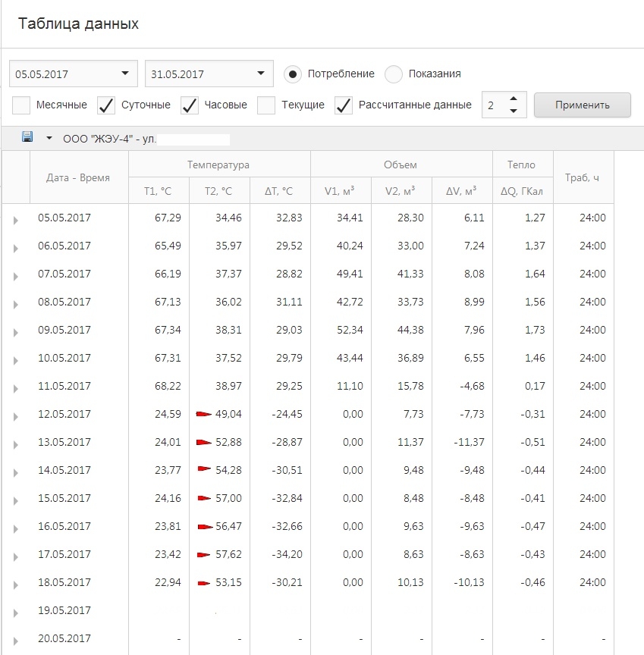Select the ΔQ value 1,73 cell

(523, 330)
